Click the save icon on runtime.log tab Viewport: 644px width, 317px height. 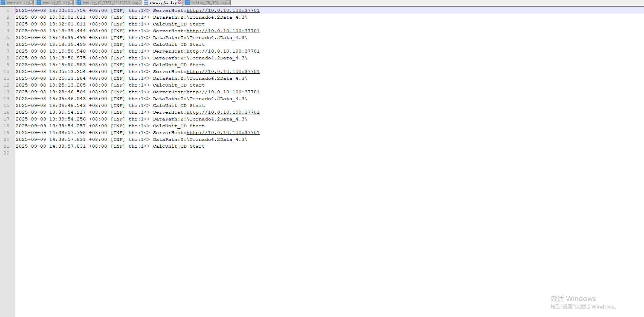coord(3,3)
